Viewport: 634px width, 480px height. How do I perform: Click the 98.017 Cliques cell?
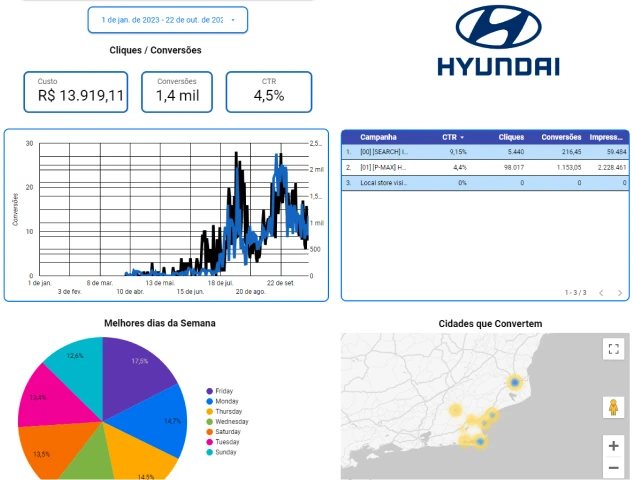coord(514,167)
